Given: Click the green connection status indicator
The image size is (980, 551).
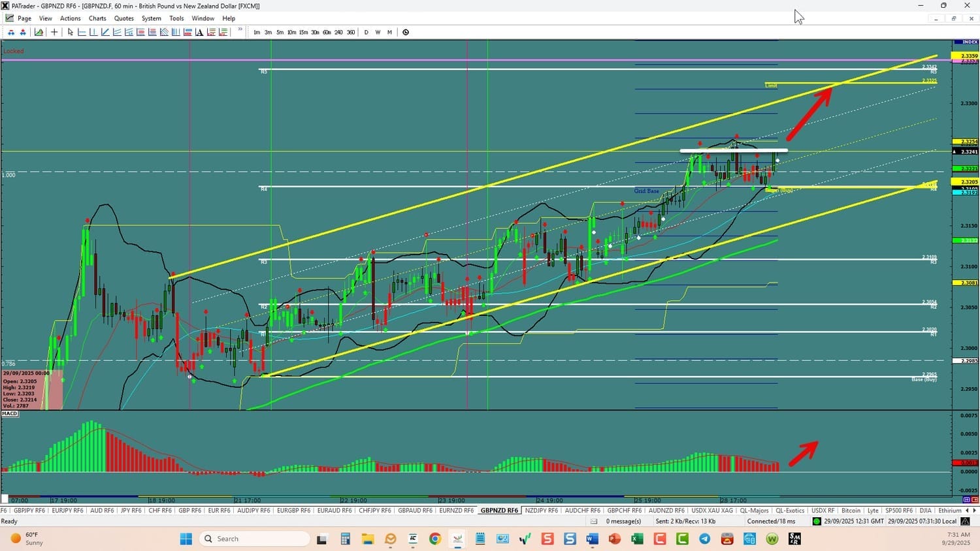Looking at the screenshot, I should pyautogui.click(x=817, y=522).
